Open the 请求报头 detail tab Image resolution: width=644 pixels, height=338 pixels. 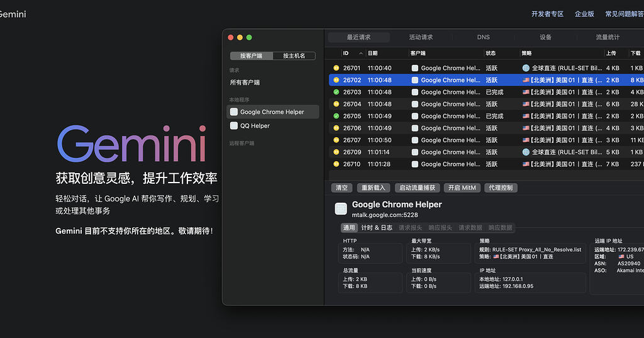pyautogui.click(x=410, y=228)
